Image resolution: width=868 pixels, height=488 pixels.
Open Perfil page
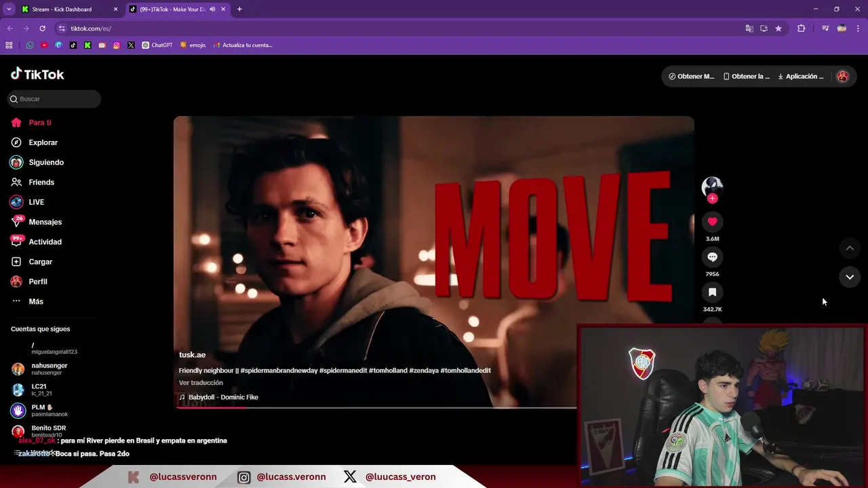pos(29,281)
